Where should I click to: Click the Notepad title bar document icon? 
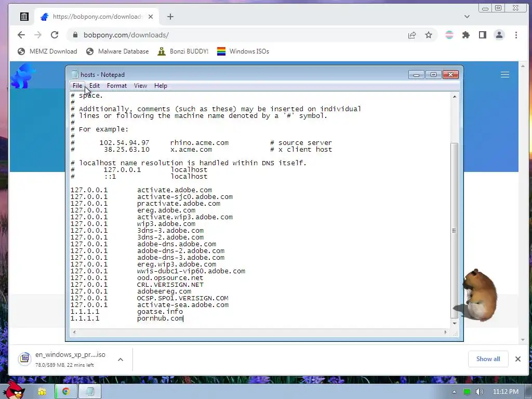75,75
